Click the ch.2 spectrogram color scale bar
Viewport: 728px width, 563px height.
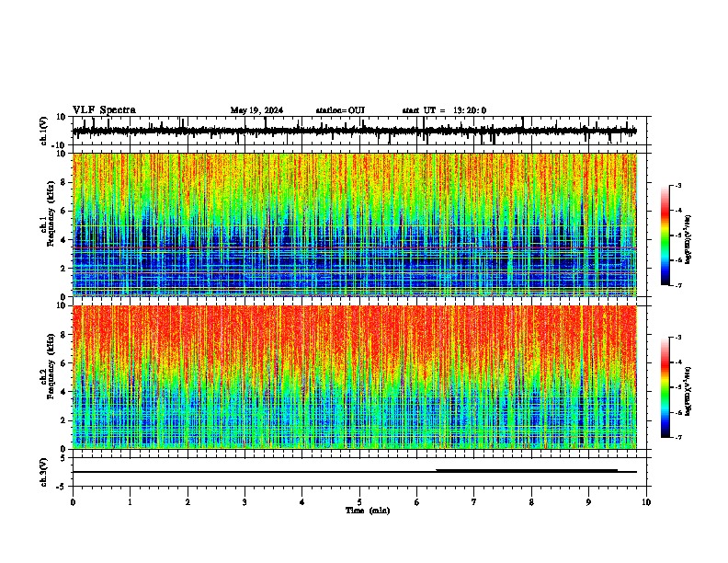pyautogui.click(x=665, y=387)
